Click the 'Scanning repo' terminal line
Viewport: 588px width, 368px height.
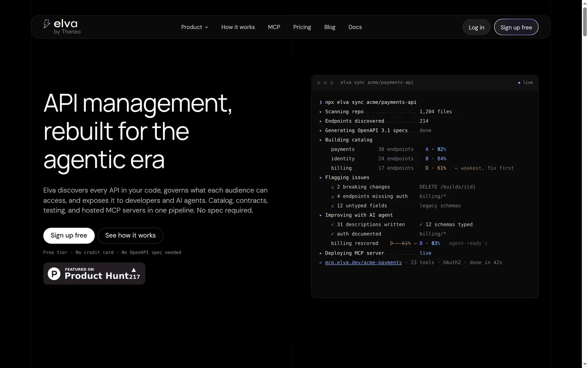coord(385,112)
